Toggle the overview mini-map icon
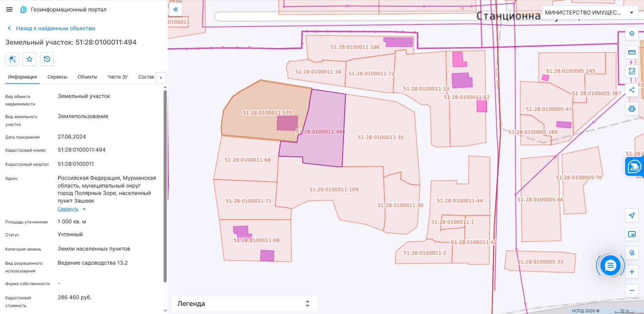This screenshot has width=644, height=314. tap(632, 234)
